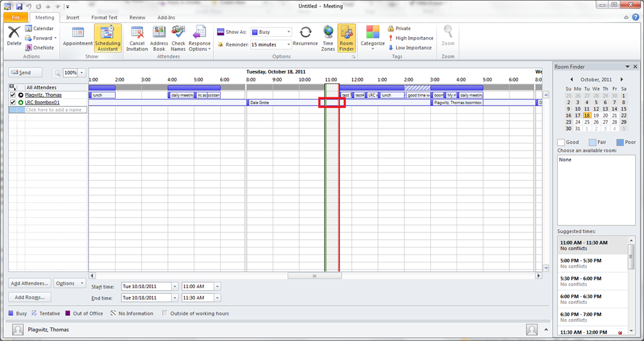Click the Add Rooms button

pyautogui.click(x=29, y=297)
